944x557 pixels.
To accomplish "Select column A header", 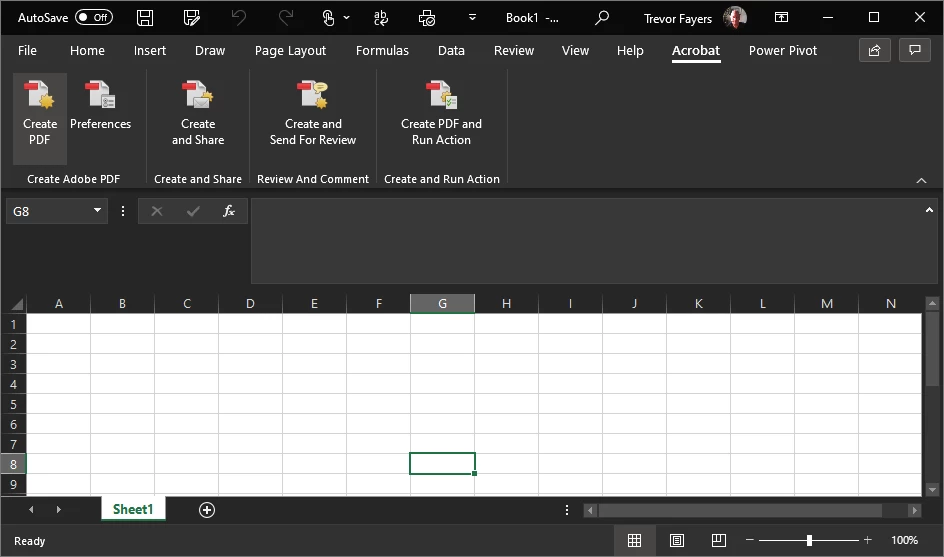I will pyautogui.click(x=59, y=303).
